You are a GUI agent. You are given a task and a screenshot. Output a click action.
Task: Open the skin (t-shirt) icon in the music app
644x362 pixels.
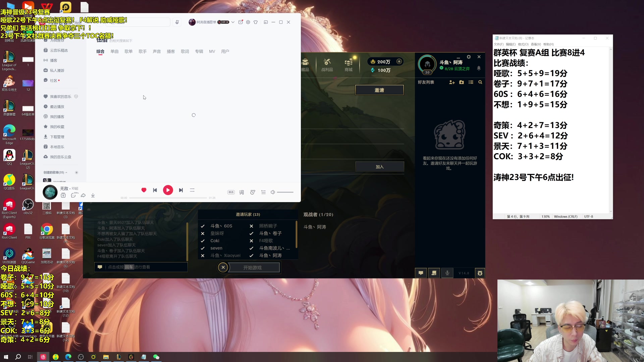256,22
